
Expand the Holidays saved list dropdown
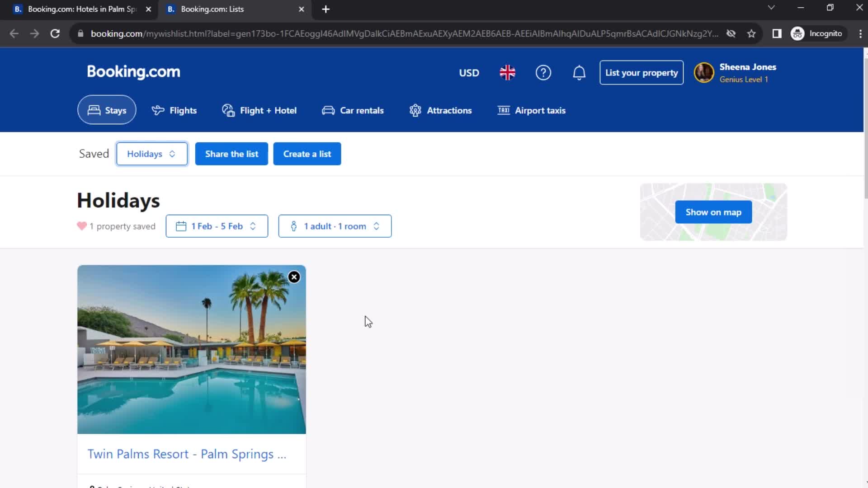coord(151,154)
